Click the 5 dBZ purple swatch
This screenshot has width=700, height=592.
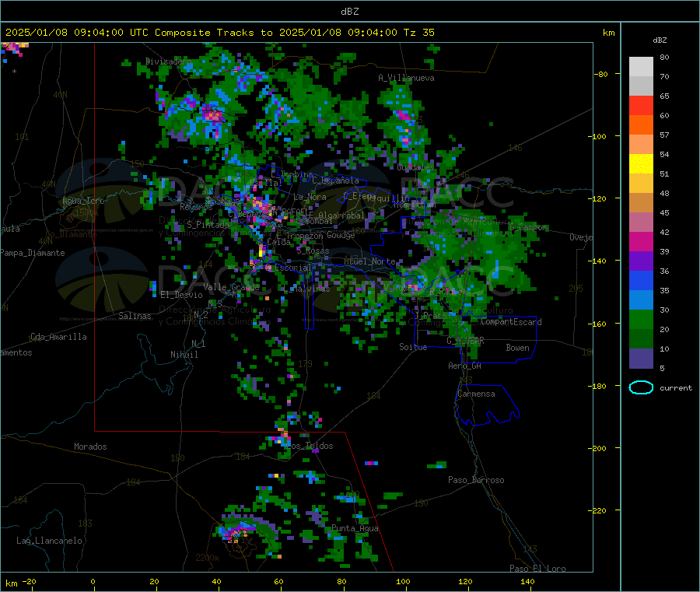(641, 359)
